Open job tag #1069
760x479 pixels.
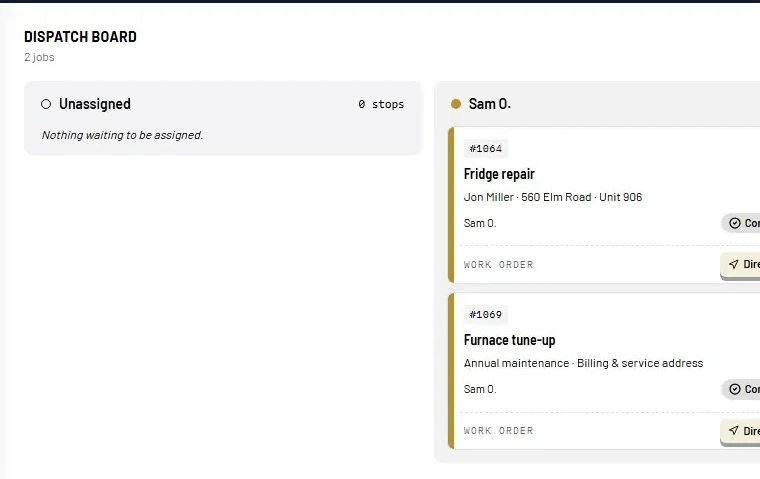(x=486, y=314)
